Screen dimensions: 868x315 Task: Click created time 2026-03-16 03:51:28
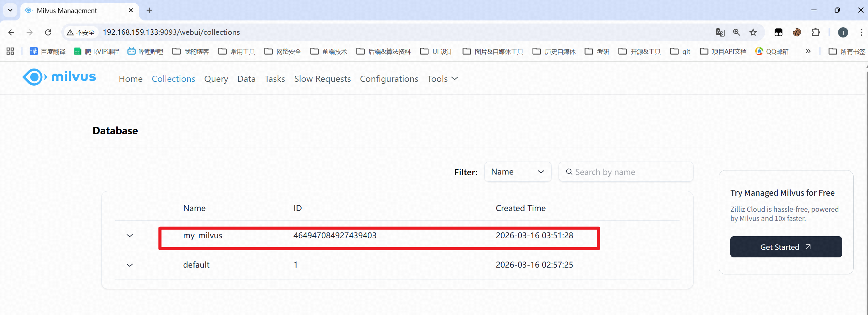[534, 236]
